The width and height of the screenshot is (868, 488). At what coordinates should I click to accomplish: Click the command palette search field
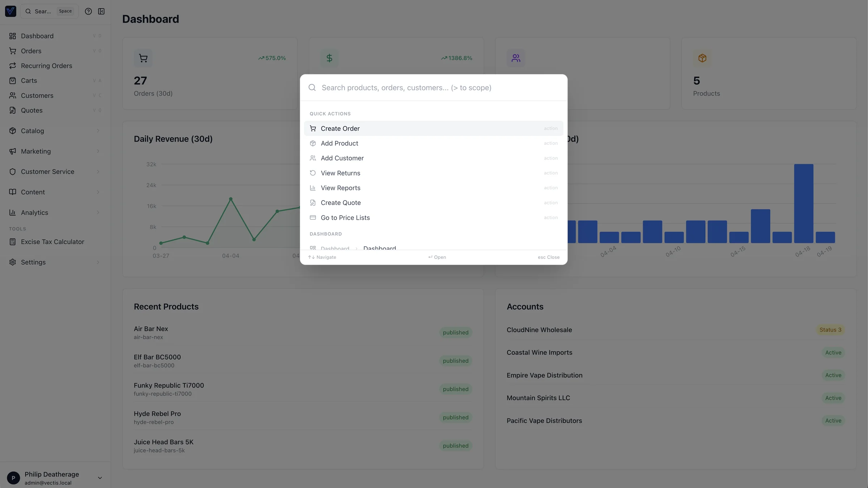[x=434, y=88]
